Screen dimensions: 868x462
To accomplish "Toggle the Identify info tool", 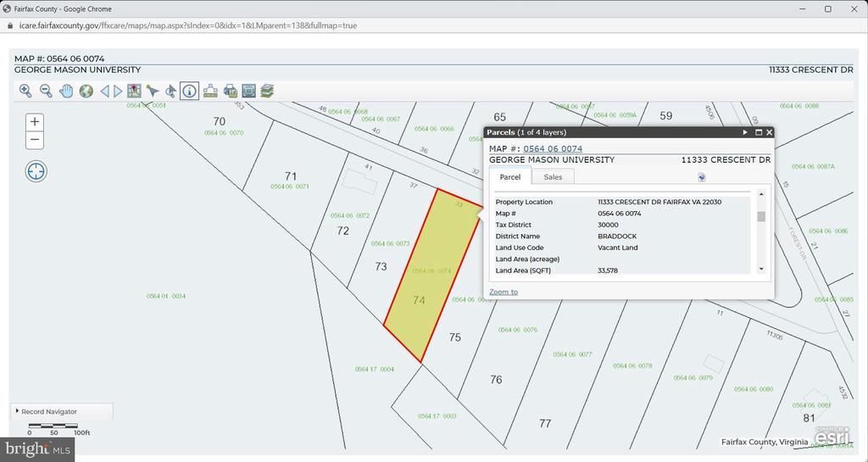I will 189,91.
